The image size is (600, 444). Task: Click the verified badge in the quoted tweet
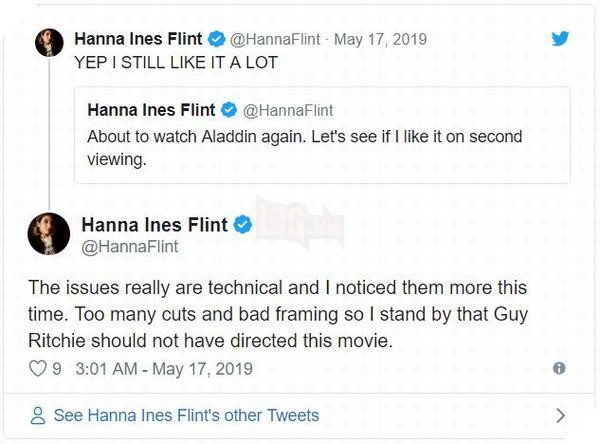click(x=226, y=110)
